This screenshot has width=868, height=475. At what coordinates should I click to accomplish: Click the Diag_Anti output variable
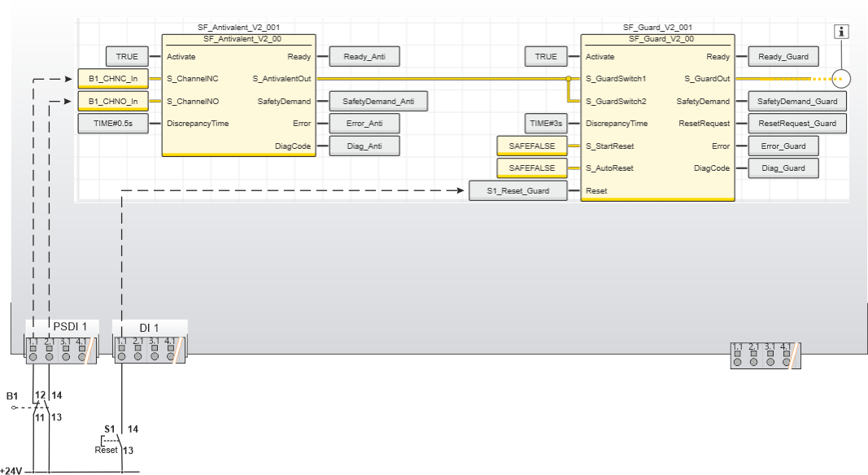click(364, 146)
